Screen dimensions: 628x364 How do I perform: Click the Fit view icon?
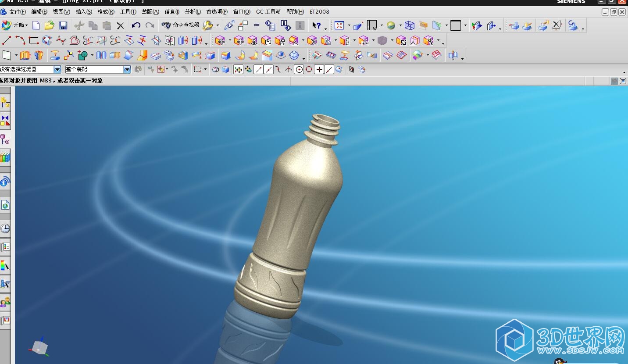(x=339, y=25)
